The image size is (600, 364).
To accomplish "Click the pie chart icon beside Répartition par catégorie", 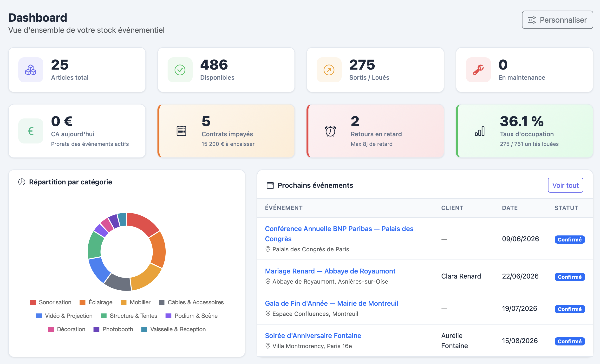I will tap(22, 182).
